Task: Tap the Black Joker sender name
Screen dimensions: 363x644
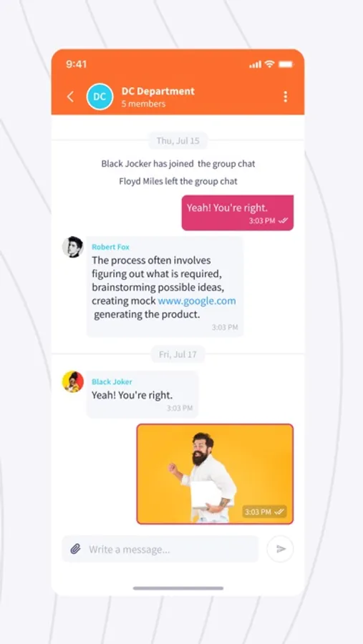Action: (112, 381)
